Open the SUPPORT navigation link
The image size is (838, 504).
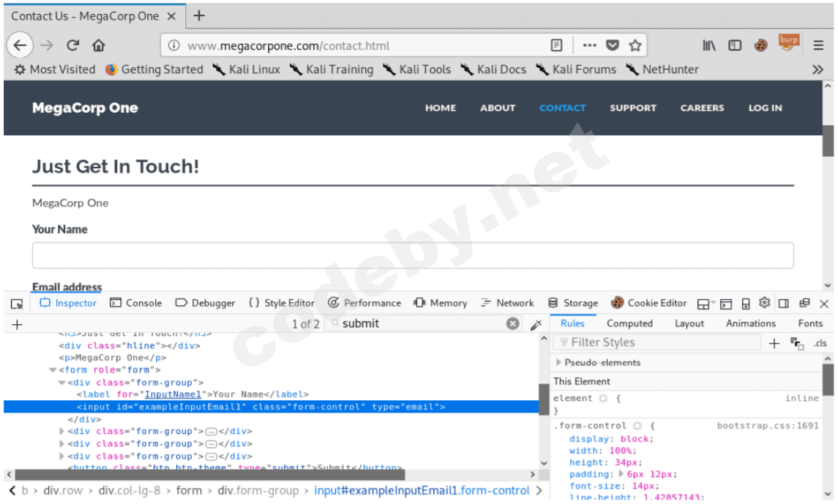click(633, 108)
